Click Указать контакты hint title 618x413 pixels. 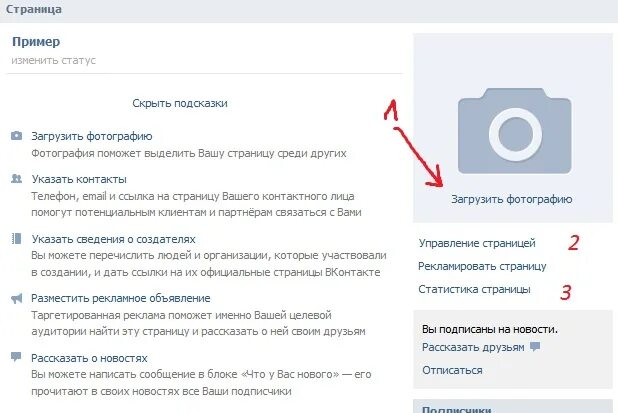click(79, 179)
